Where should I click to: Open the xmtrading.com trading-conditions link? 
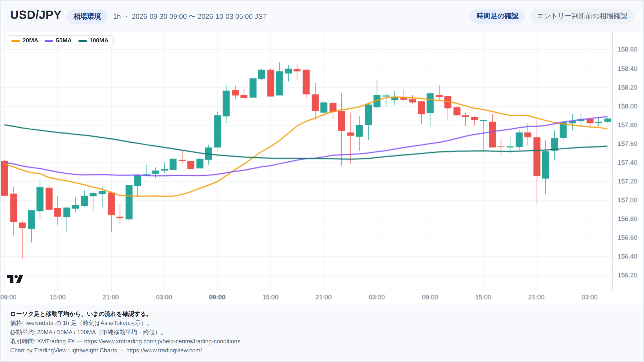click(162, 341)
